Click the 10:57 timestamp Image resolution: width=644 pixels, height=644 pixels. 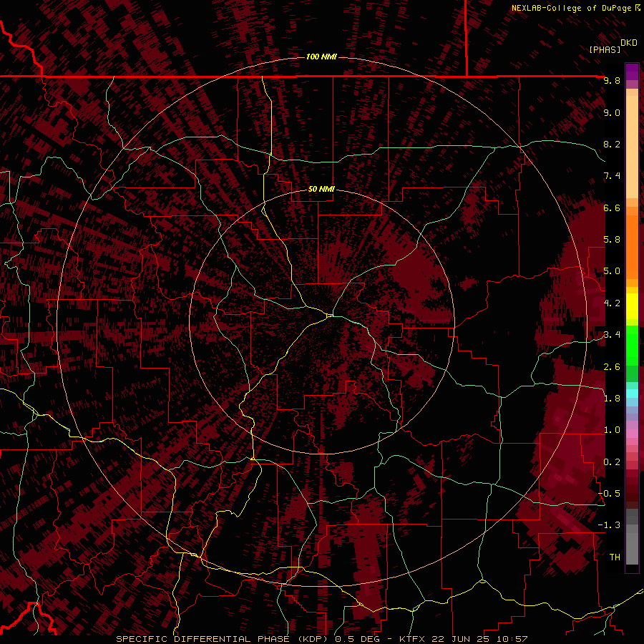[512, 639]
